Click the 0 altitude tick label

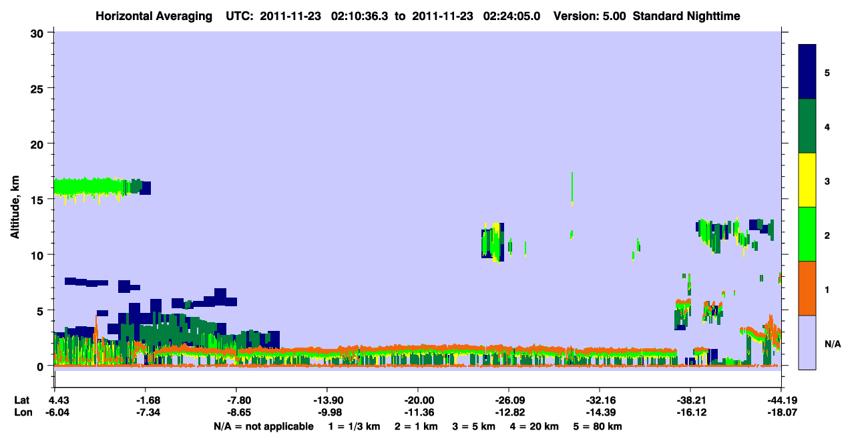tap(42, 366)
